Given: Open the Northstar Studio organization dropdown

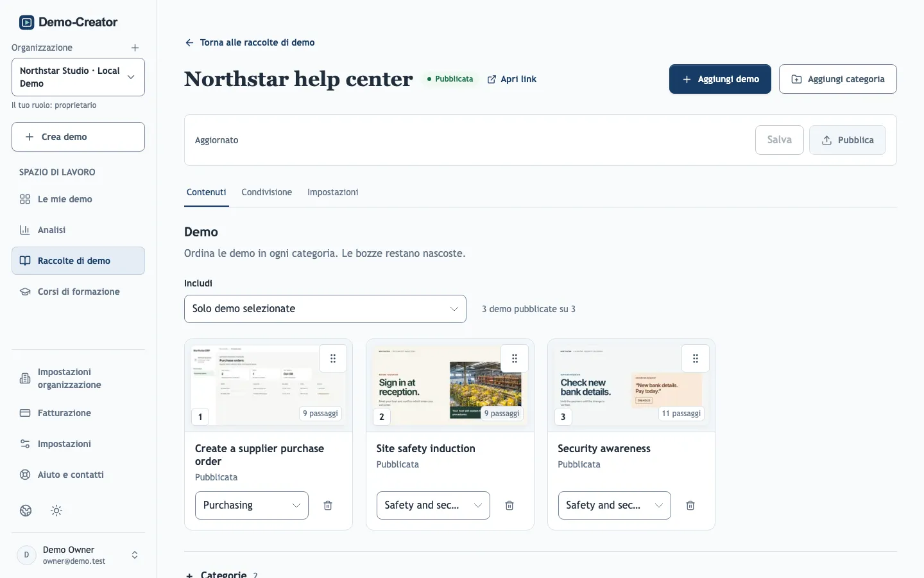Looking at the screenshot, I should pyautogui.click(x=78, y=77).
